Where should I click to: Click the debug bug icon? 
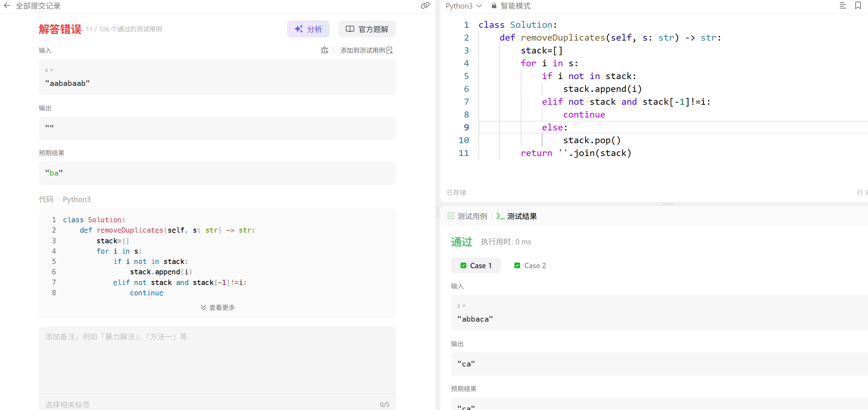pos(324,50)
